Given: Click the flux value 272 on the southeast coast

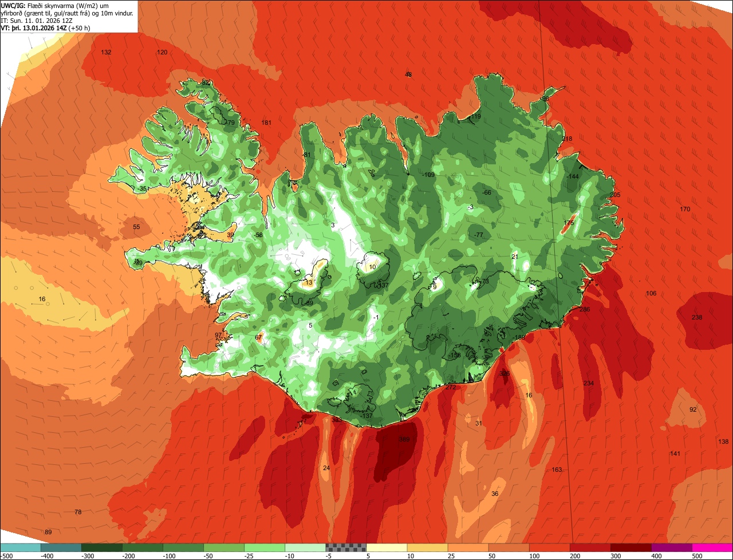Looking at the screenshot, I should 451,387.
